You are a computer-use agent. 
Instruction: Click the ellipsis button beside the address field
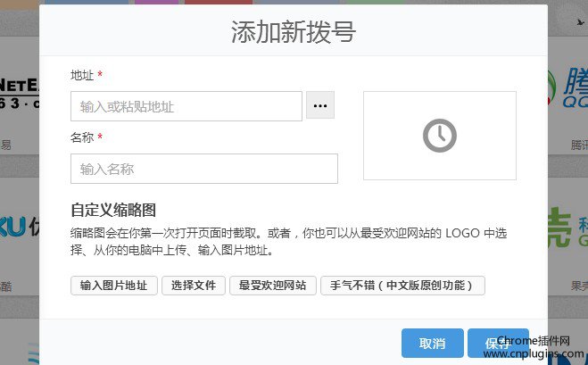pos(319,105)
